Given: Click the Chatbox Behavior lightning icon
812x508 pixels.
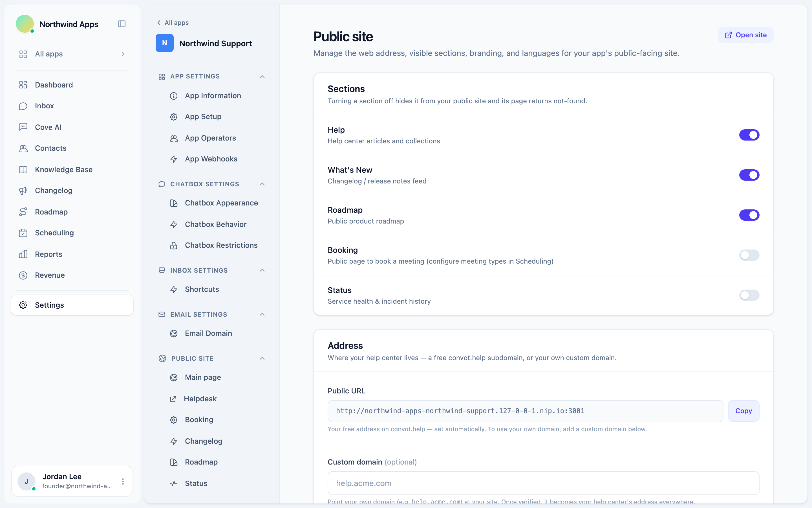Looking at the screenshot, I should point(173,224).
